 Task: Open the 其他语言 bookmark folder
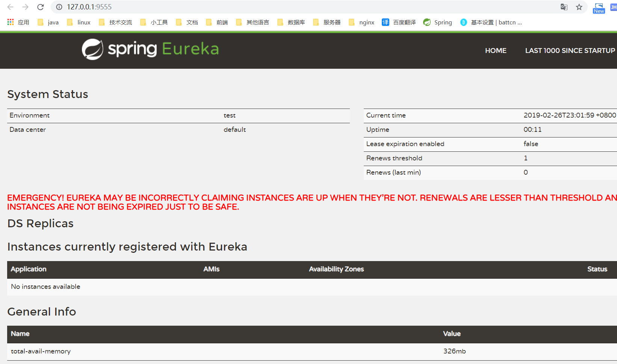(253, 22)
